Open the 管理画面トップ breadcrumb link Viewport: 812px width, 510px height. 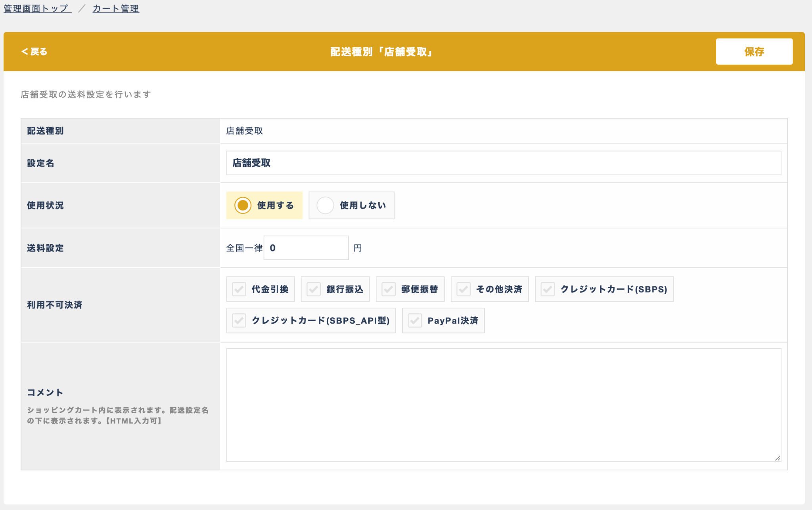(x=37, y=8)
